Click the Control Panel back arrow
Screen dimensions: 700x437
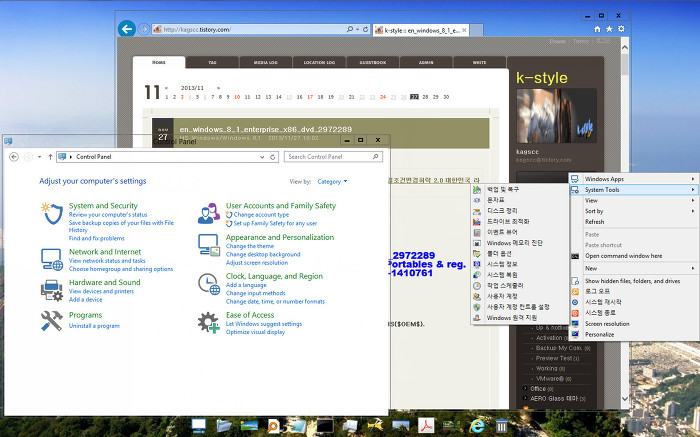point(14,157)
